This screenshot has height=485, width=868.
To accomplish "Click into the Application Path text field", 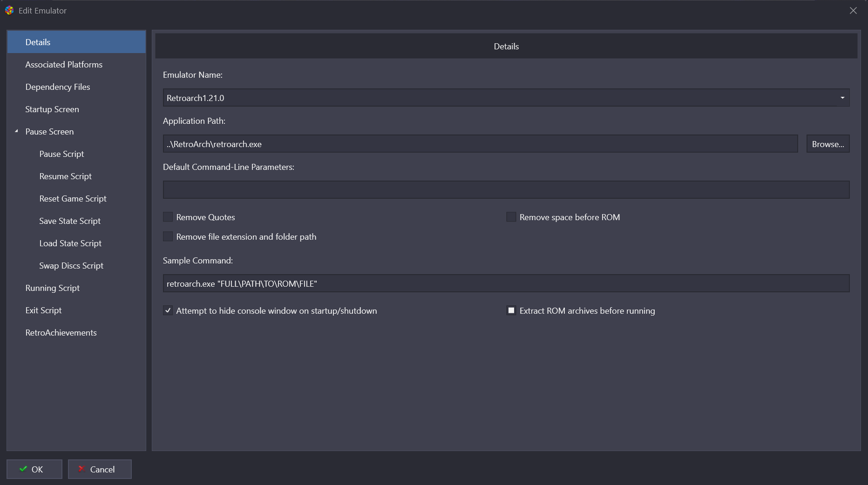I will (480, 144).
